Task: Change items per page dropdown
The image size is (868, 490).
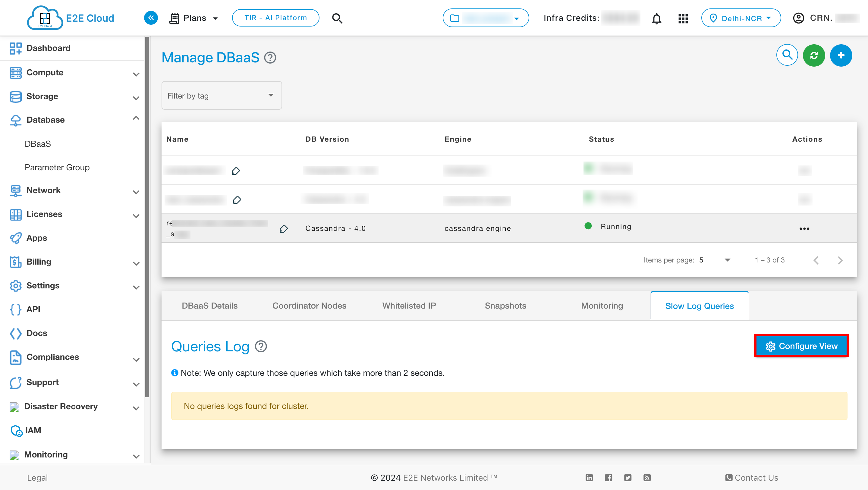Action: click(716, 260)
